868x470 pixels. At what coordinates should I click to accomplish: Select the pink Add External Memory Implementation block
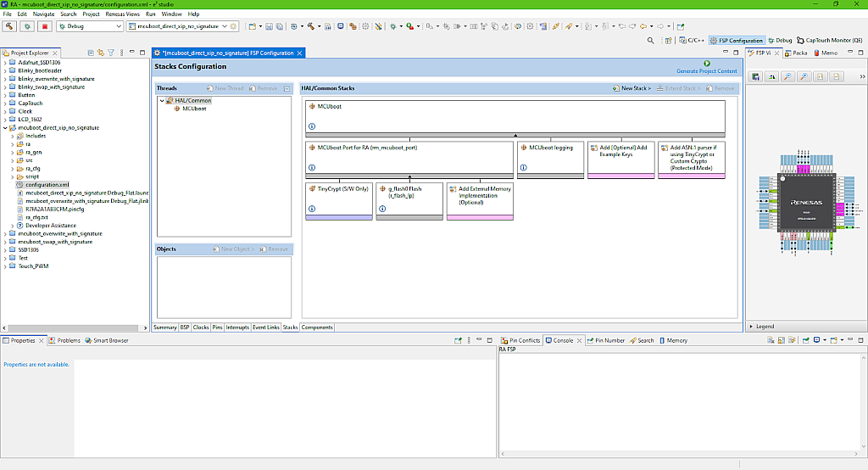(x=480, y=199)
